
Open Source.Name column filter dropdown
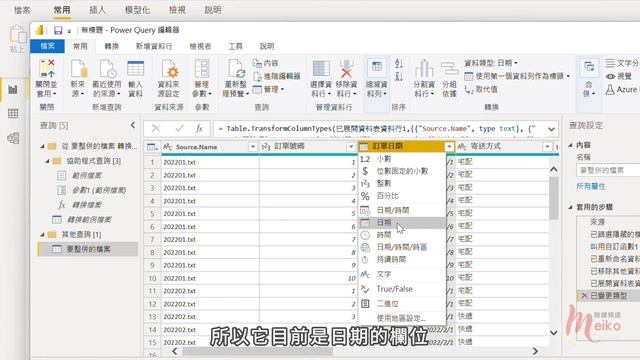coord(253,147)
